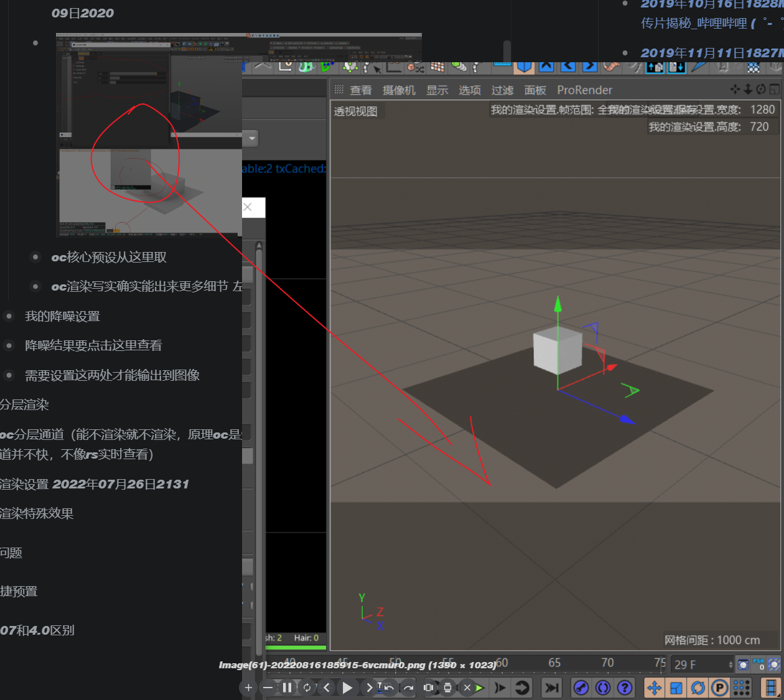Open the 查看 viewport menu

[361, 90]
